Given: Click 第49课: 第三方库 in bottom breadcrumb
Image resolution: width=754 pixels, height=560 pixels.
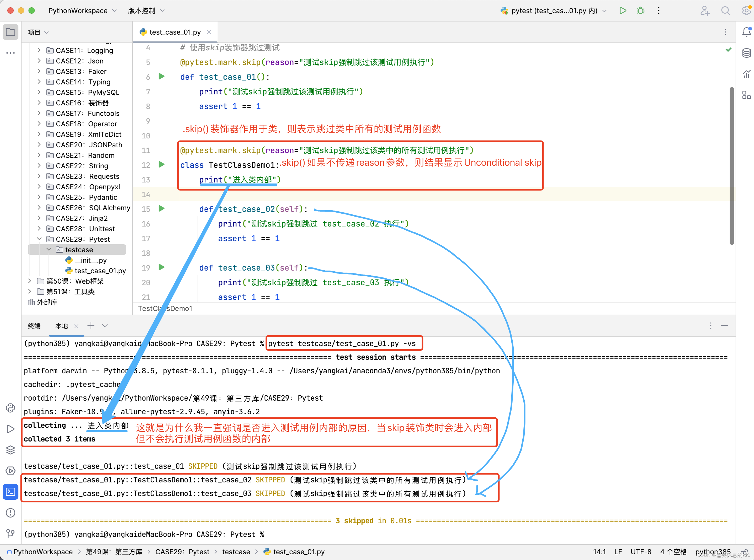Looking at the screenshot, I should tap(114, 552).
